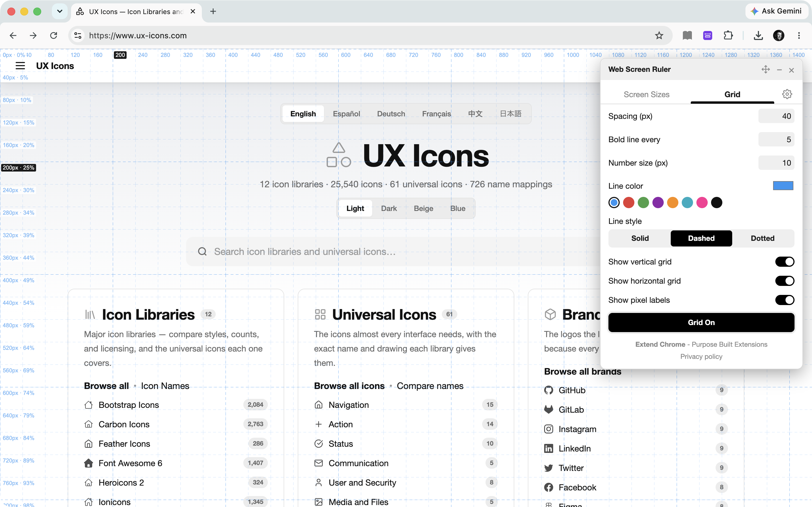Viewport: 812px width, 507px height.
Task: Reload the page
Action: (54, 35)
